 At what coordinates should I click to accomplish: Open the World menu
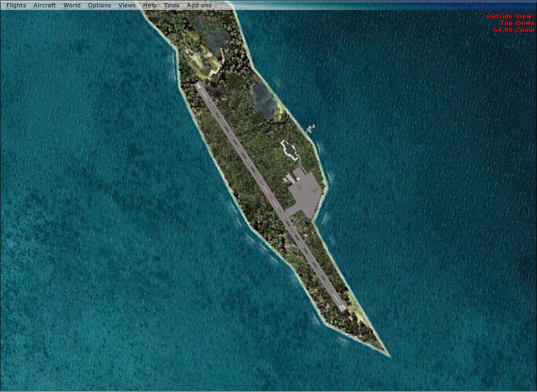(x=72, y=5)
